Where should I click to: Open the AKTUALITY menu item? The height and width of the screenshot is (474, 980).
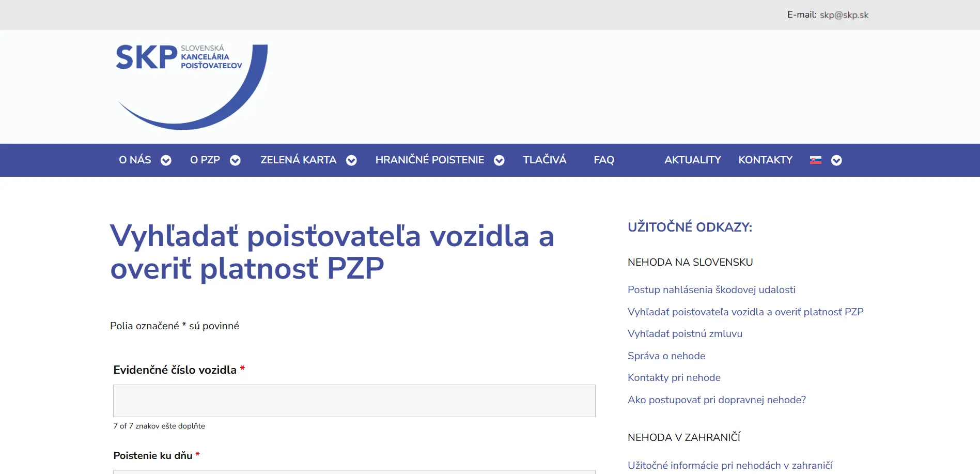(692, 160)
